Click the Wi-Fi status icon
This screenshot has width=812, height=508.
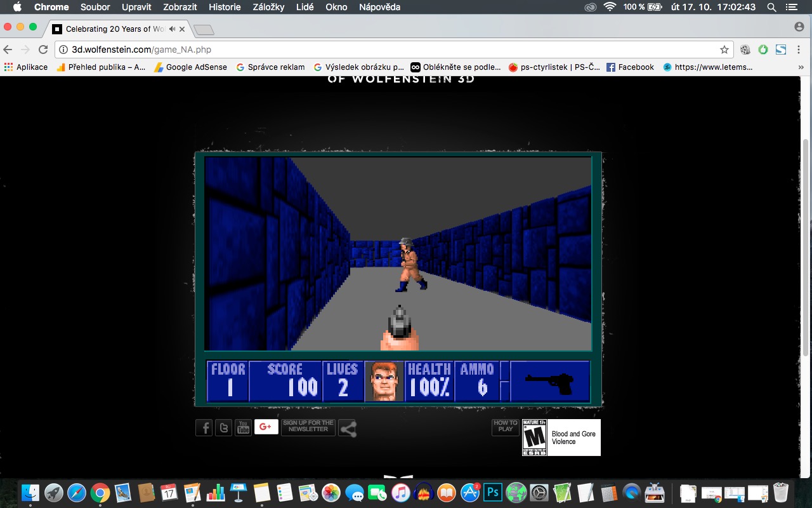tap(610, 7)
